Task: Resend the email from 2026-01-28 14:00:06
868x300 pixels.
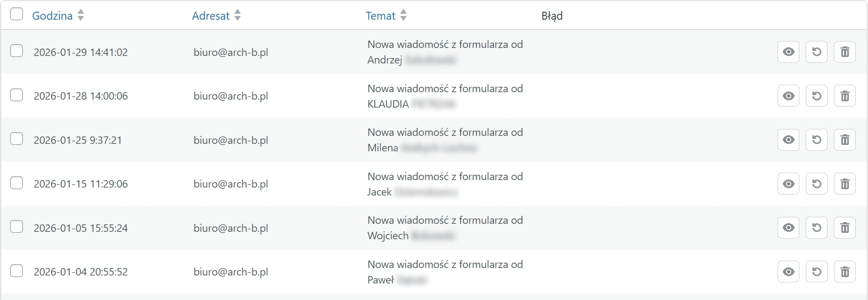Action: [x=816, y=96]
